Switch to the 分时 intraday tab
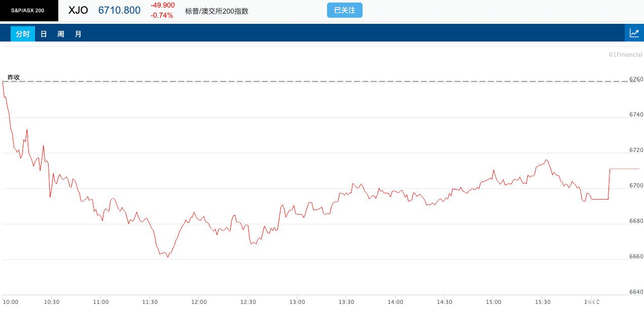The image size is (644, 309). click(x=23, y=34)
